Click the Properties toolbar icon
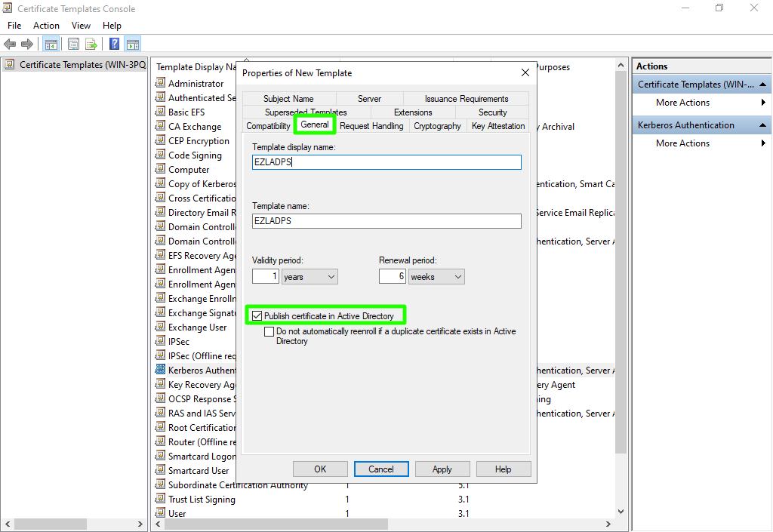 pyautogui.click(x=73, y=45)
